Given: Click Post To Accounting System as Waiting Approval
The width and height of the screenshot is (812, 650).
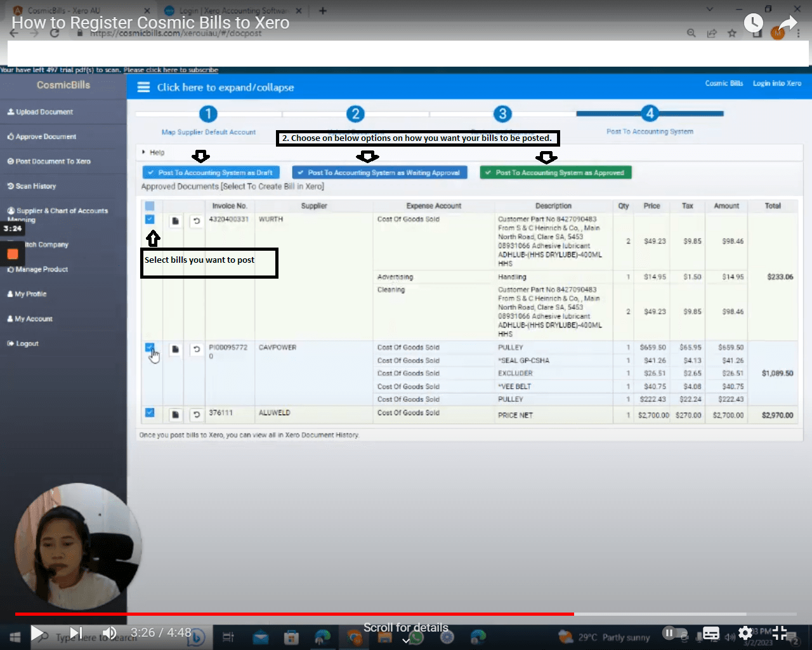Looking at the screenshot, I should click(x=379, y=173).
